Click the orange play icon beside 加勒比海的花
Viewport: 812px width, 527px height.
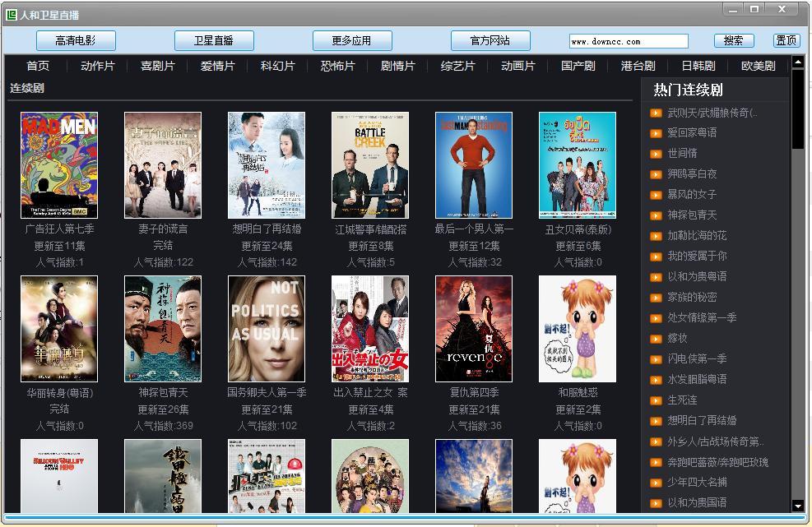(656, 236)
